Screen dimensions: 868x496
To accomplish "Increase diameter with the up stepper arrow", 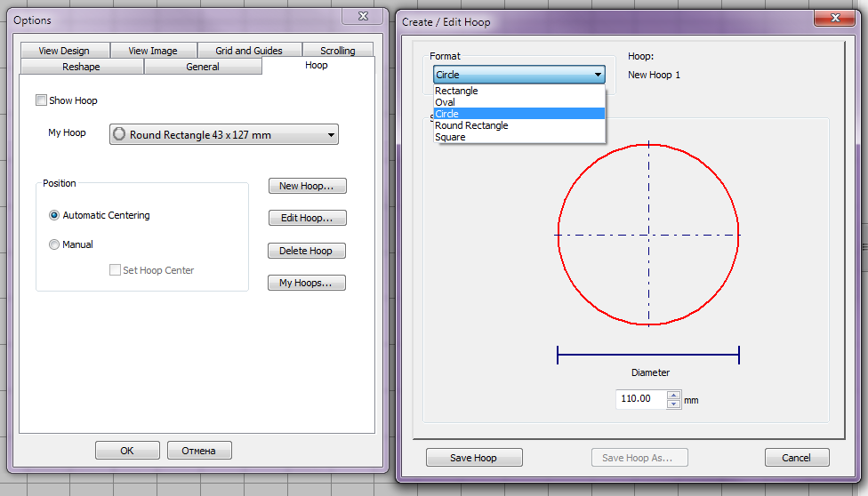I will pyautogui.click(x=673, y=395).
